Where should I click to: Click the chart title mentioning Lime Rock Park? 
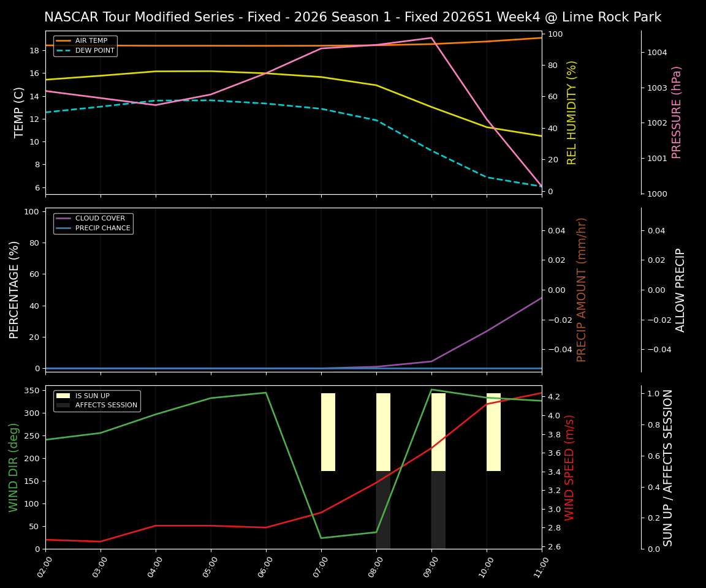pyautogui.click(x=353, y=17)
